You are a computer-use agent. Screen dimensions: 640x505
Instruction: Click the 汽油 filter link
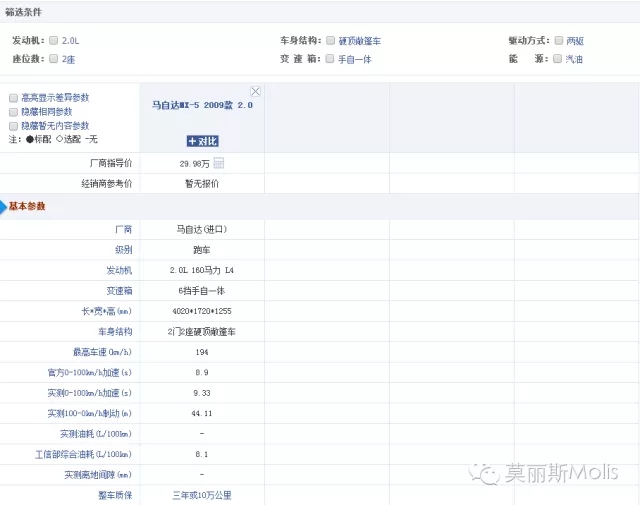coord(574,59)
